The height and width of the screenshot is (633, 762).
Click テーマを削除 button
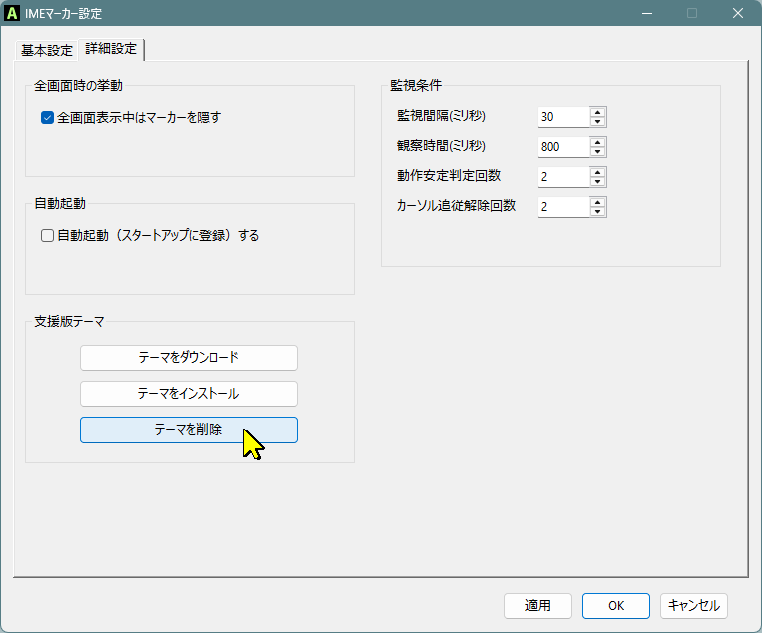(189, 430)
